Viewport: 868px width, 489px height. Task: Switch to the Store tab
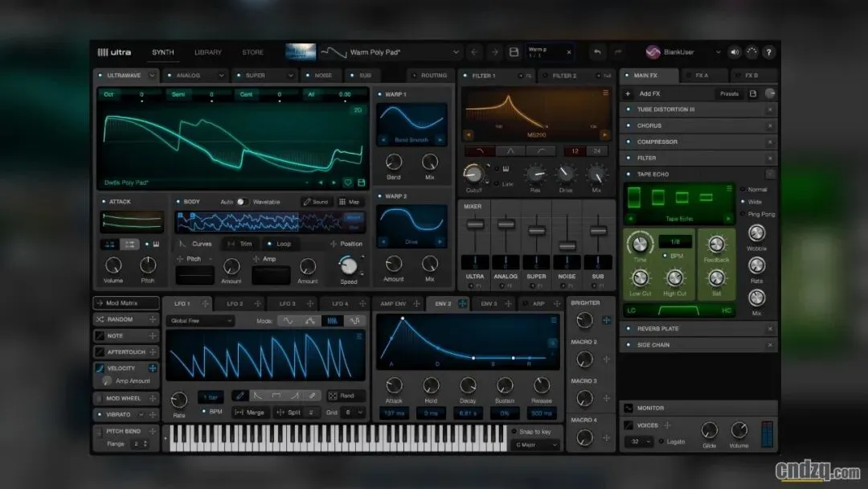(x=252, y=52)
